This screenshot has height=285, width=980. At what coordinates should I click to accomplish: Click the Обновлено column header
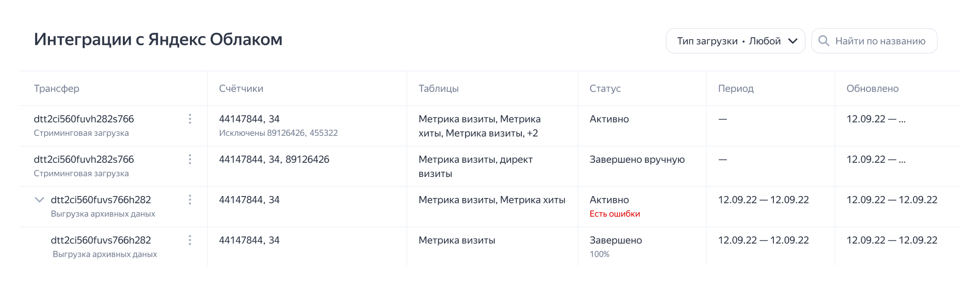[872, 88]
